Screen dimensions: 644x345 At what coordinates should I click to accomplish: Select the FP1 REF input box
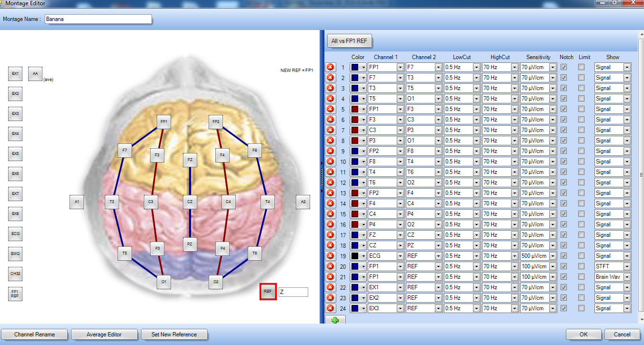(x=15, y=294)
